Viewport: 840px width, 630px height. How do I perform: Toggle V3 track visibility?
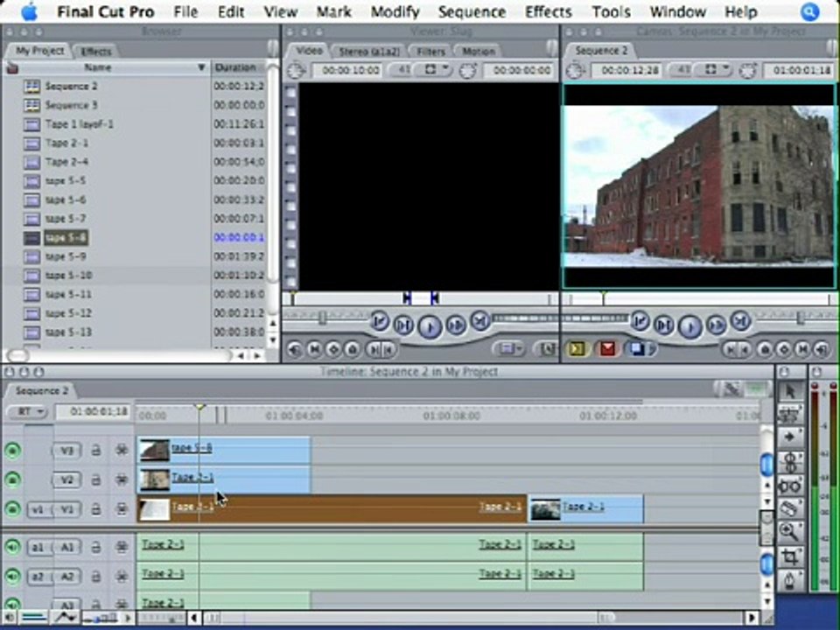point(12,451)
